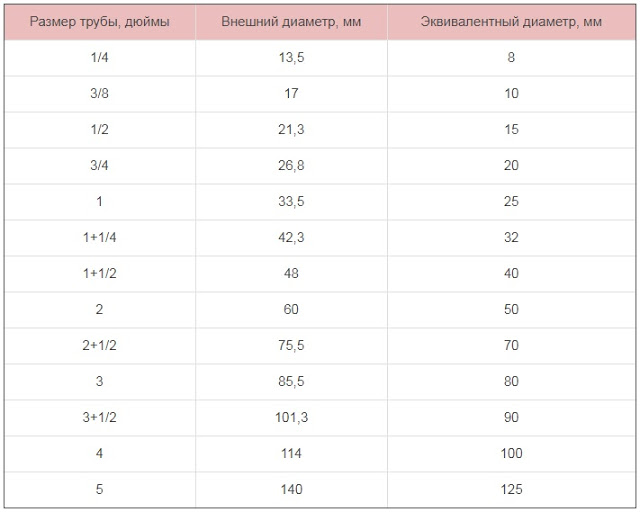The width and height of the screenshot is (640, 512).
Task: Click the 13,5 outer diameter cell
Action: click(291, 58)
